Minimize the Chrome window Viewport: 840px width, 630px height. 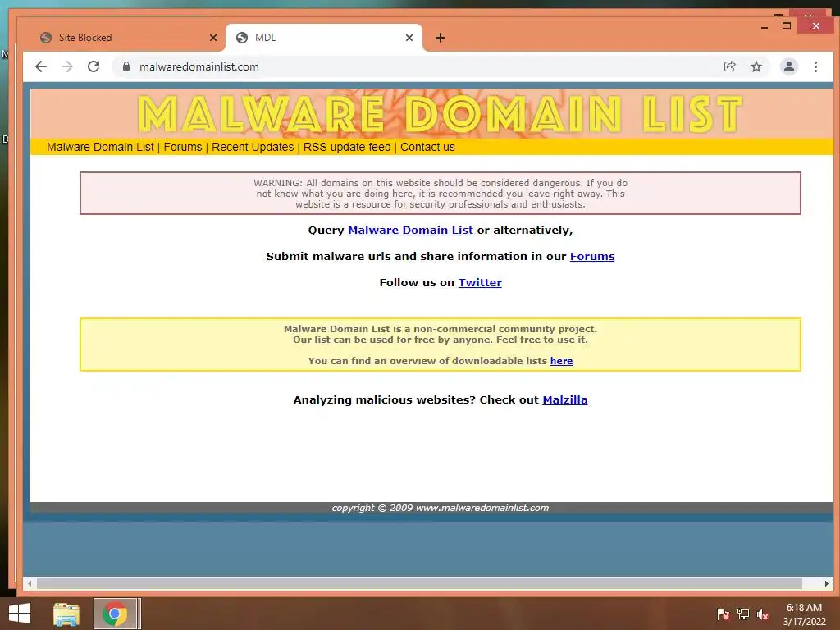click(x=765, y=26)
